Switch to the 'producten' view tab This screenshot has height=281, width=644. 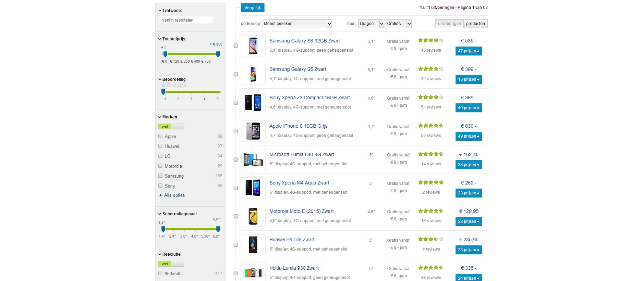point(475,24)
